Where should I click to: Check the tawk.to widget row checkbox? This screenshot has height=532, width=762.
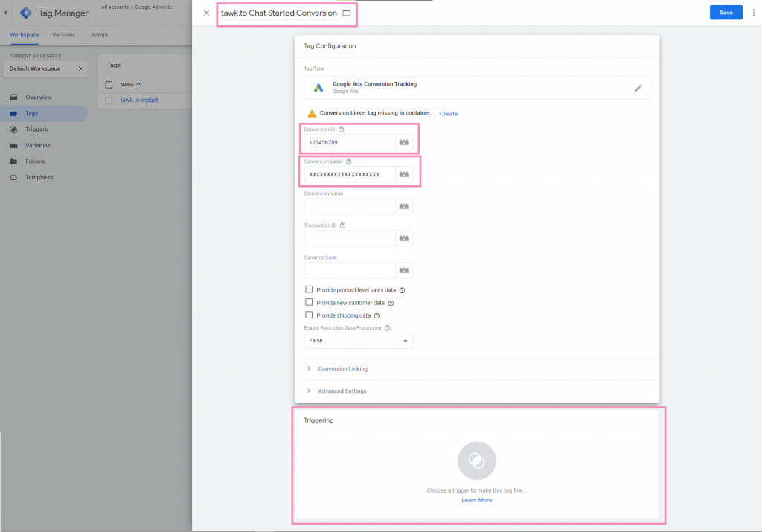point(109,100)
